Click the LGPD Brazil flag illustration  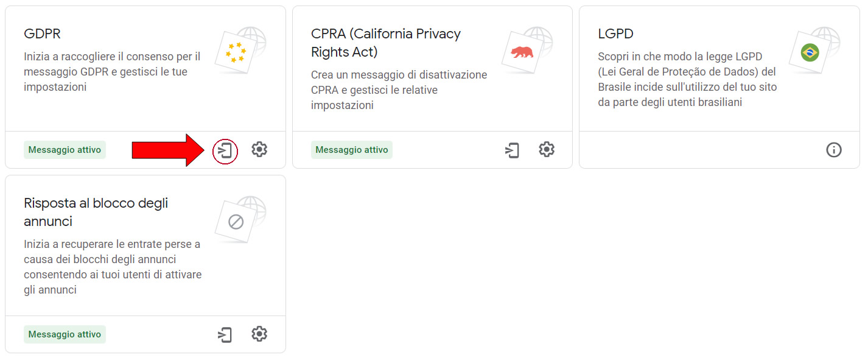[814, 51]
